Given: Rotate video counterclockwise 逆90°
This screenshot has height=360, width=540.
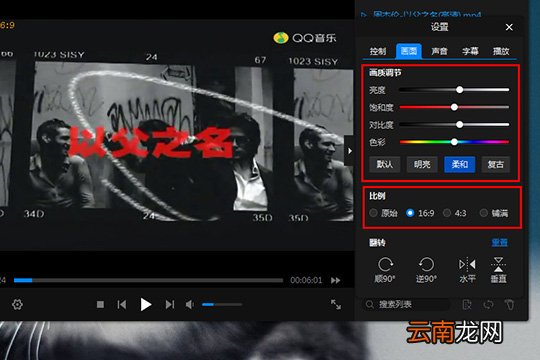Looking at the screenshot, I should coord(426,270).
